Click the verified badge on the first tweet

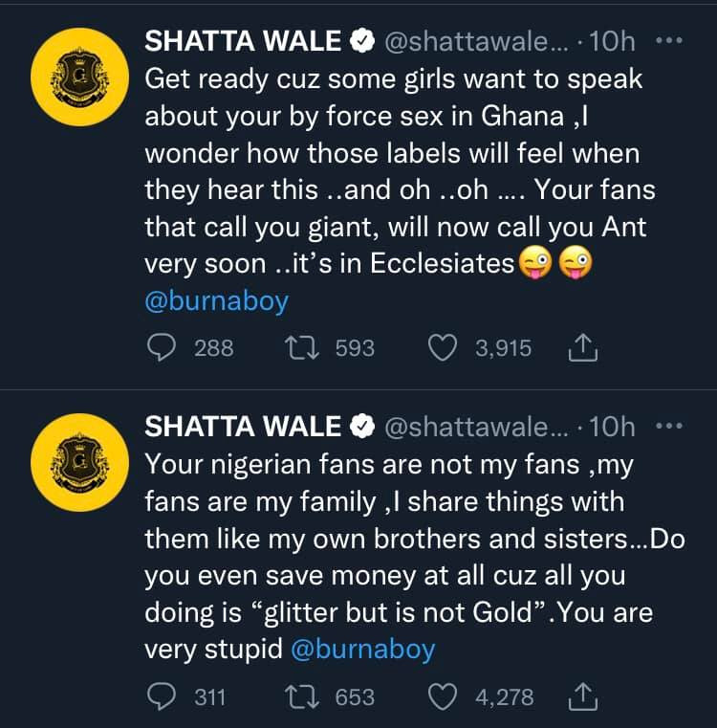coord(362,41)
